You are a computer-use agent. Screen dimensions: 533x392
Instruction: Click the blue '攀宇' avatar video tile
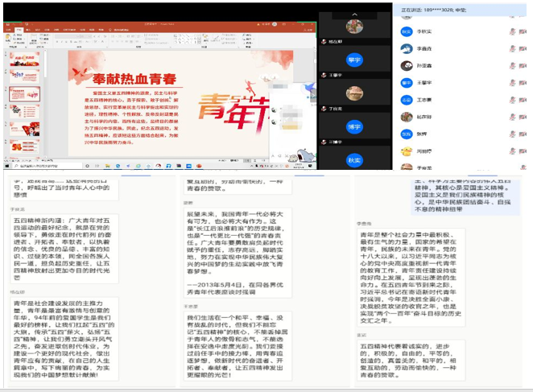pos(354,59)
